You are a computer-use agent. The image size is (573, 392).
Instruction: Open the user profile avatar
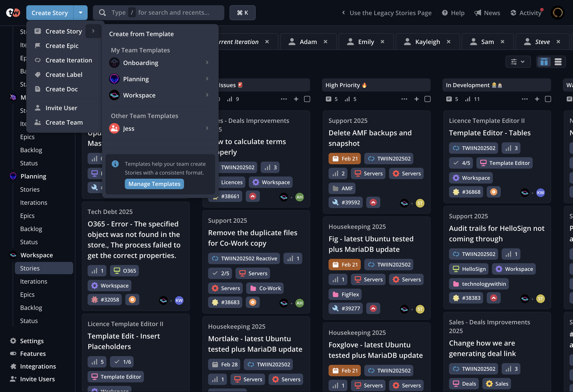tap(557, 13)
